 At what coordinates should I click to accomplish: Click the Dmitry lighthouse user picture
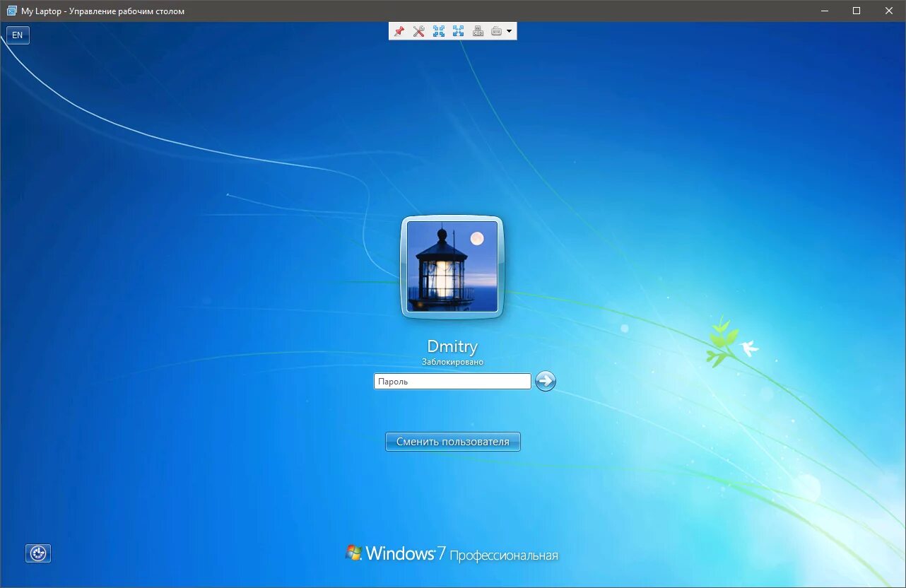pyautogui.click(x=452, y=267)
